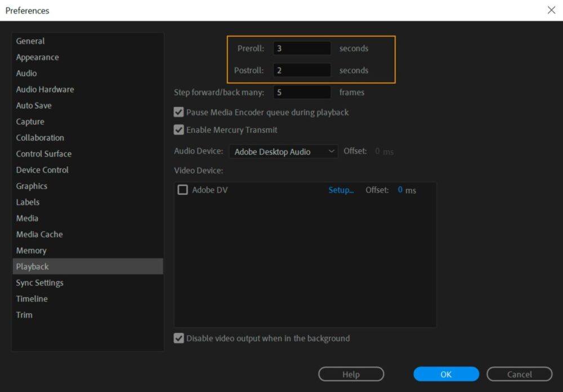The width and height of the screenshot is (563, 392).
Task: Select the Trim category
Action: 24,315
